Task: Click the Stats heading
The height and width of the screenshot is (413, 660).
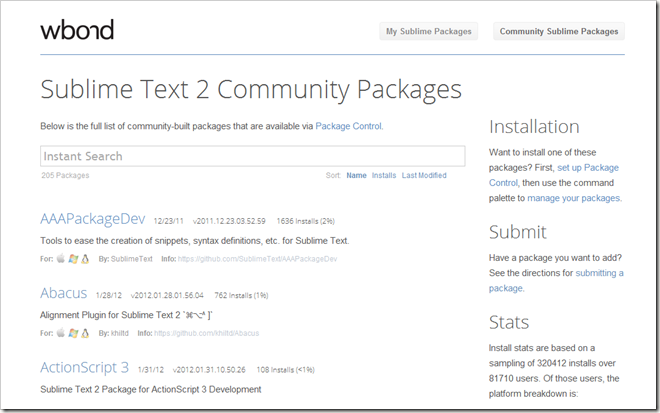Action: click(x=508, y=322)
